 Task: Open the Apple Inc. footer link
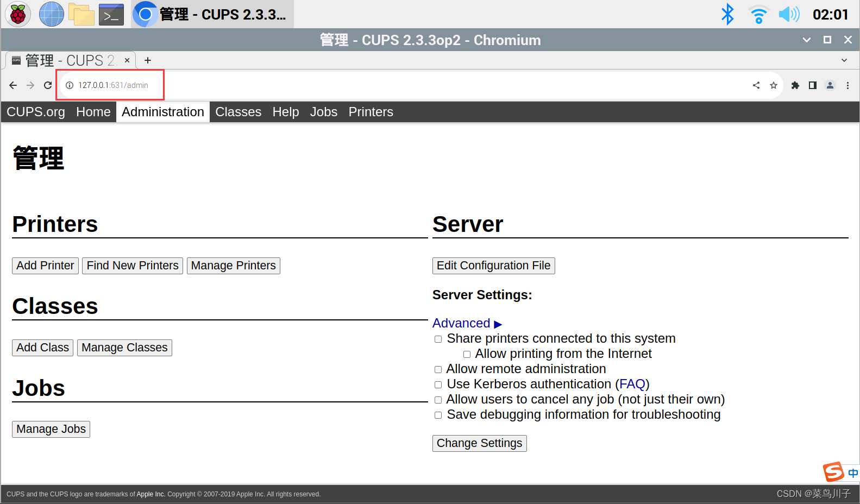pyautogui.click(x=150, y=494)
